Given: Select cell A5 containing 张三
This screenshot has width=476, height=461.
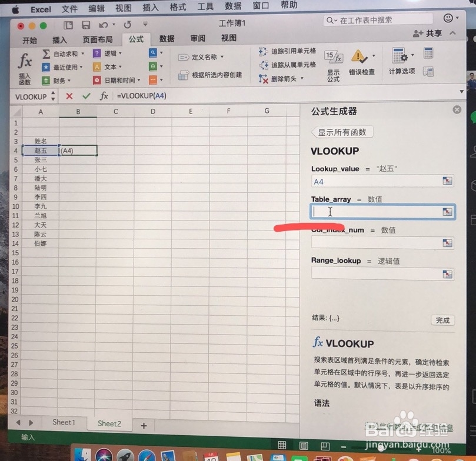Looking at the screenshot, I should click(x=41, y=160).
